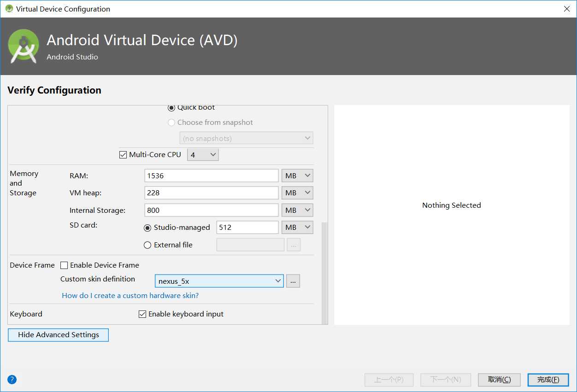Click the Verify Configuration heading
The height and width of the screenshot is (392, 577).
54,90
